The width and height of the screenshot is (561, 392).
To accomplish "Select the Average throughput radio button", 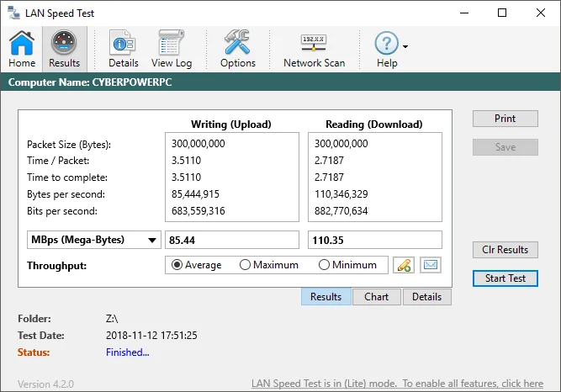I will (x=177, y=265).
